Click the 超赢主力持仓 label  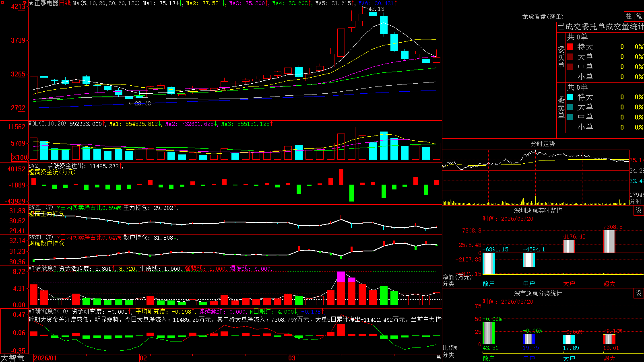coord(46,214)
